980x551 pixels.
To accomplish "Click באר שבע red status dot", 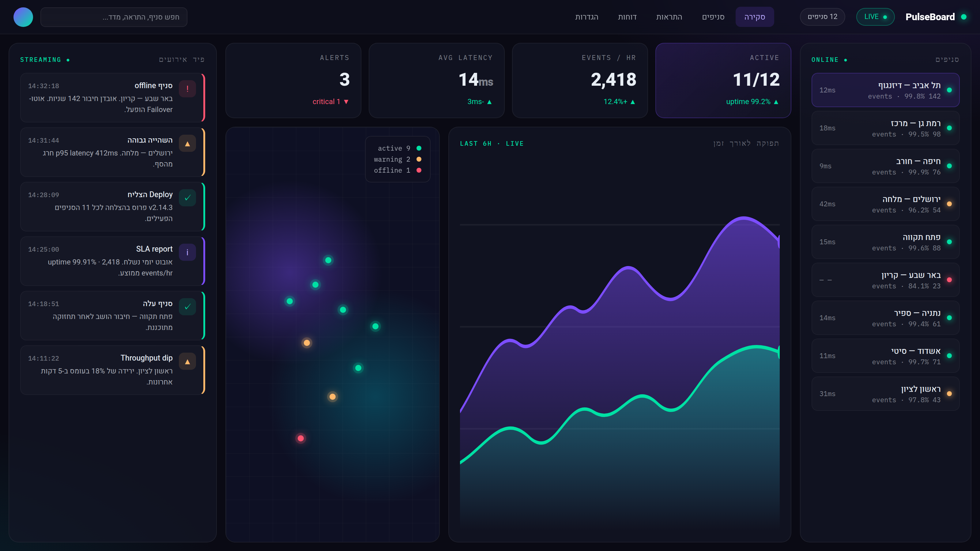I will tap(949, 280).
